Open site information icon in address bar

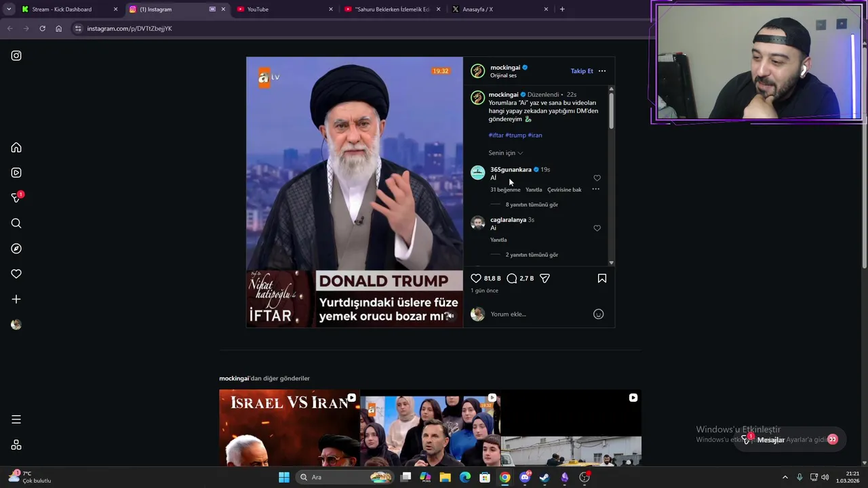coord(78,28)
